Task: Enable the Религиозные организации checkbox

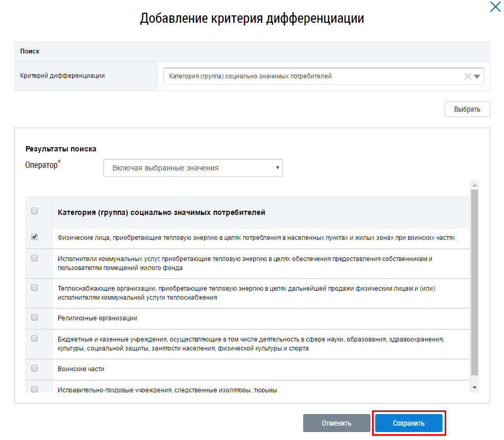Action: pyautogui.click(x=35, y=318)
